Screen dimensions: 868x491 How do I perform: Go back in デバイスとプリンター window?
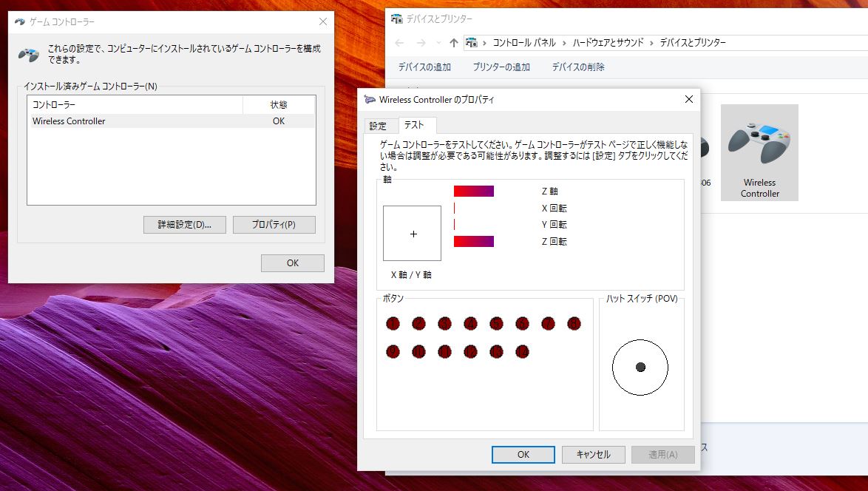pos(400,43)
